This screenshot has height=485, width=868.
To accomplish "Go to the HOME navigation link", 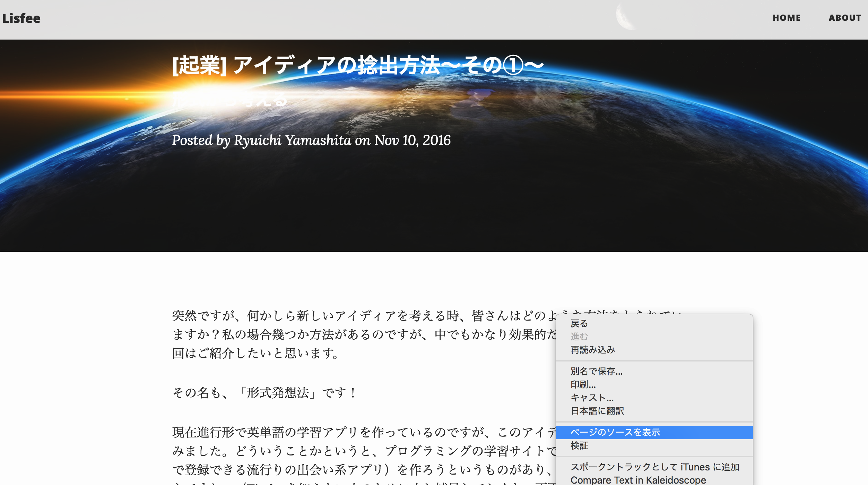I will pos(787,18).
